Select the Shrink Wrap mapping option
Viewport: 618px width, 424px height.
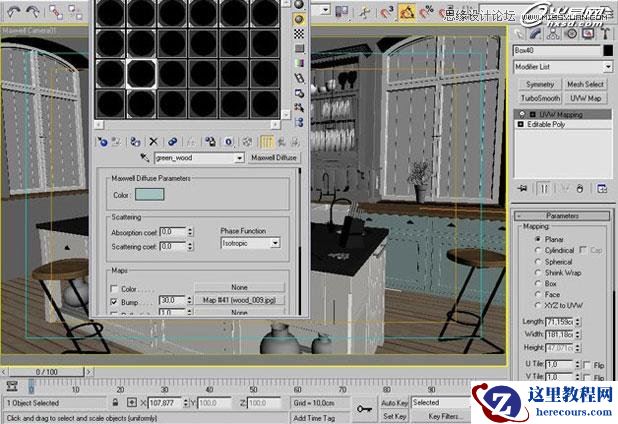click(538, 272)
